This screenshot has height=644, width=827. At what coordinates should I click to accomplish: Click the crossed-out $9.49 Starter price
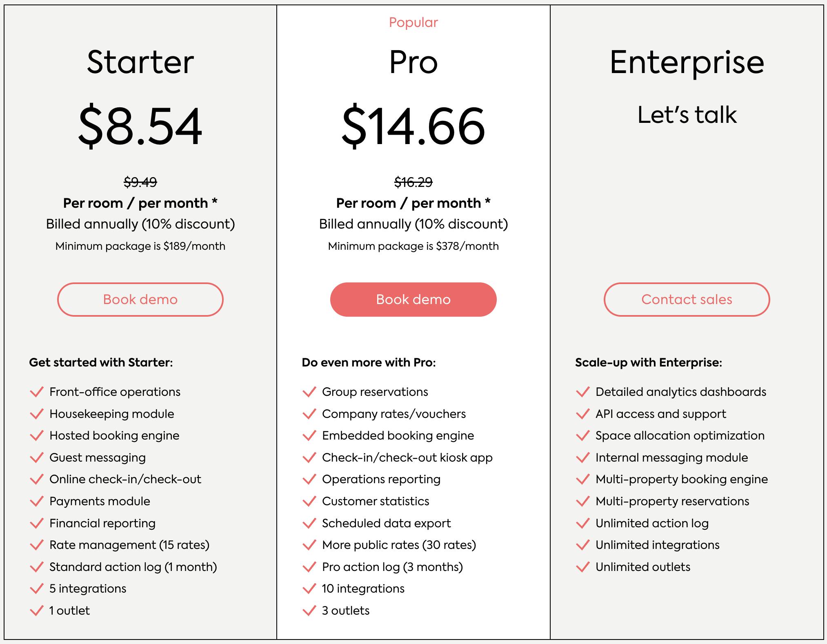[x=140, y=182]
